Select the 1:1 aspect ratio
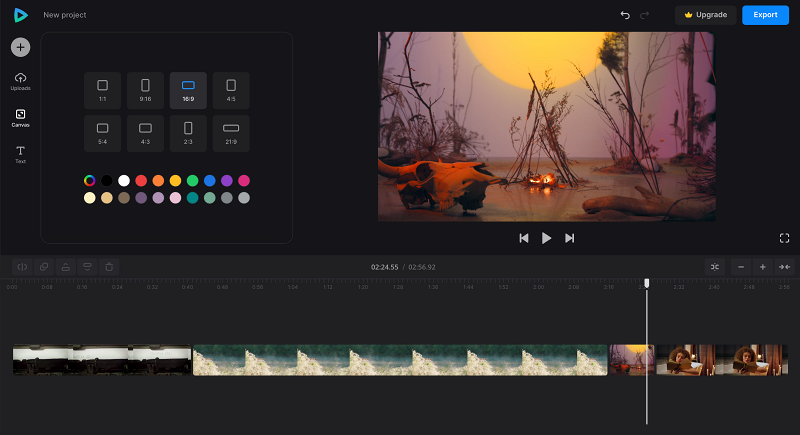 coord(103,90)
